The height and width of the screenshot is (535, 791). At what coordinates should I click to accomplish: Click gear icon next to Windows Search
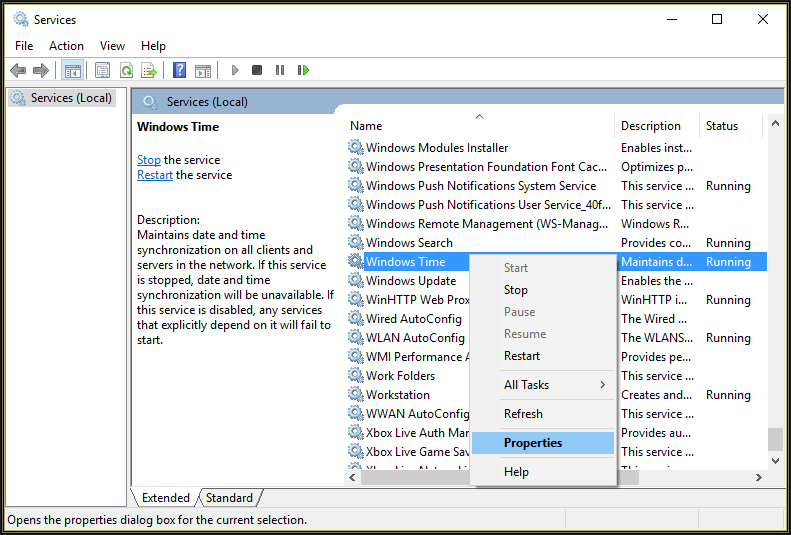click(356, 242)
